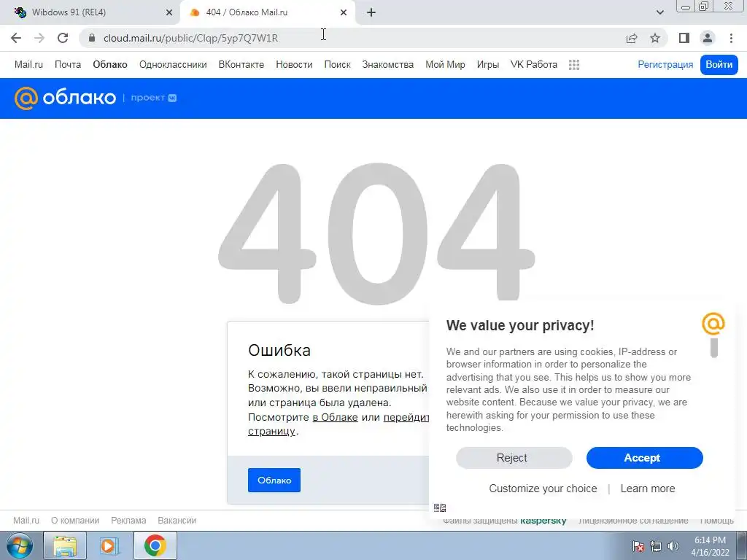The width and height of the screenshot is (747, 560).
Task: Click the taskbar clock showing 6:14 PM
Action: click(710, 546)
